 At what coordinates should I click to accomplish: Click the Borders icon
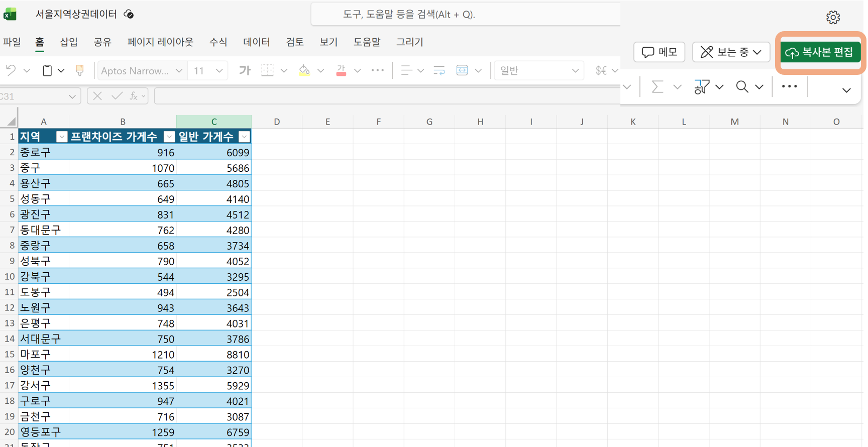tap(267, 71)
